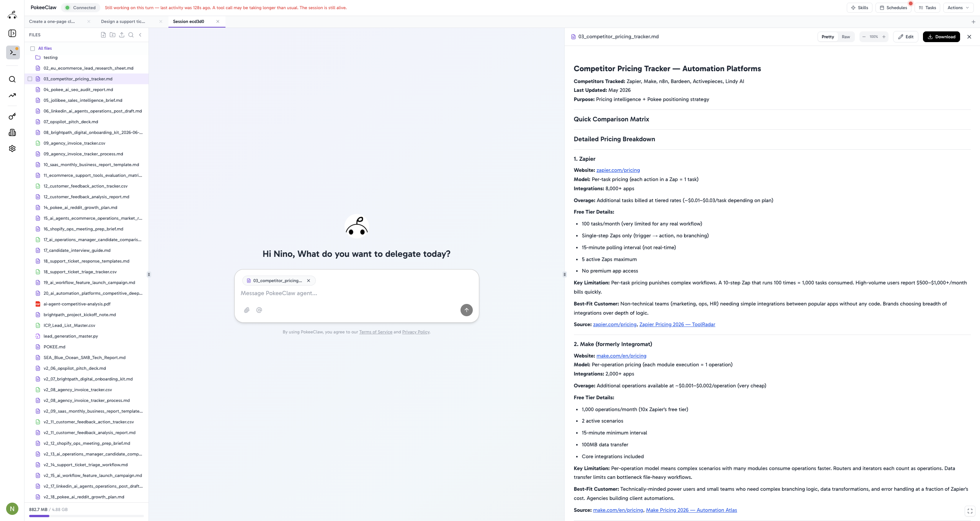Open the key credentials icon
This screenshot has height=521, width=980.
pos(12,116)
